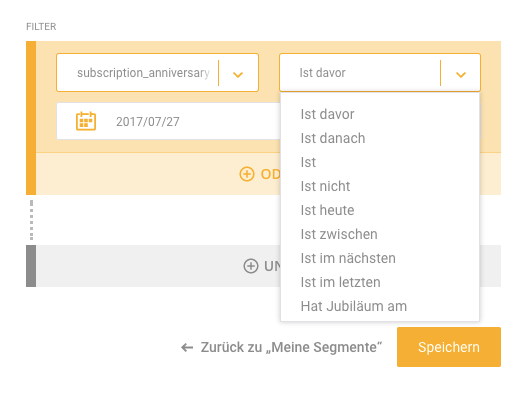Image resolution: width=515 pixels, height=403 pixels.
Task: Click the date field showing 2017/07/27
Action: pyautogui.click(x=168, y=121)
